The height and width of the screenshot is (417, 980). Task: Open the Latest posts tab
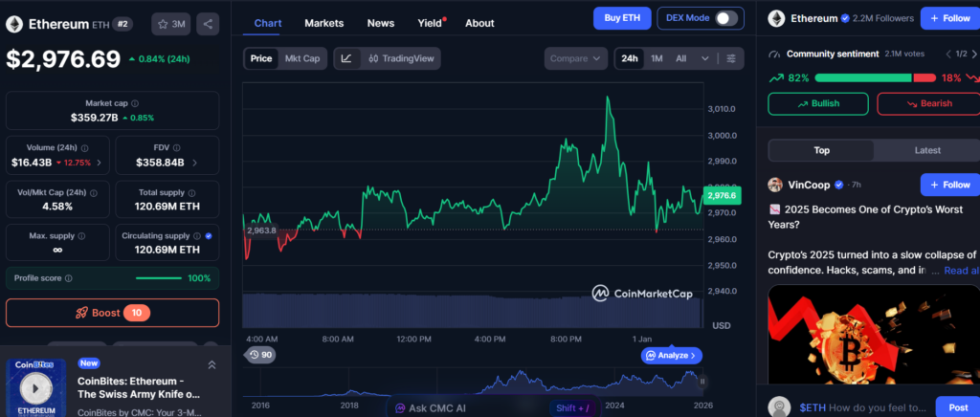click(x=926, y=150)
